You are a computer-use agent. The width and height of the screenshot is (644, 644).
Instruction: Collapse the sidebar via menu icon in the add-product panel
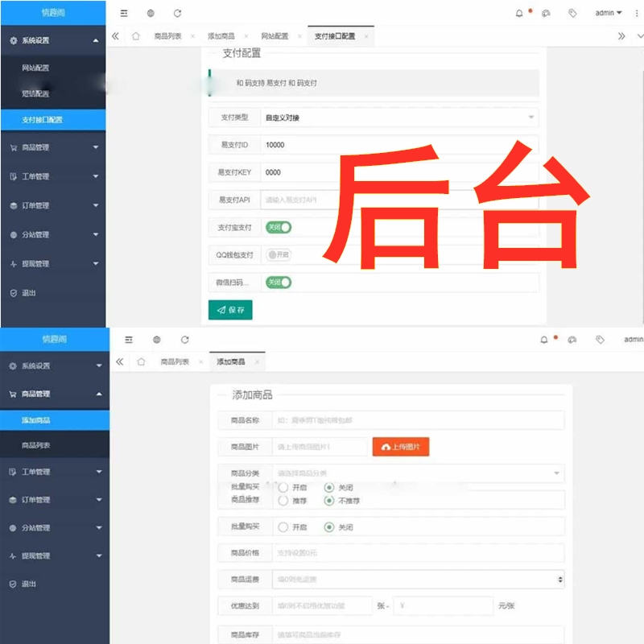click(128, 340)
